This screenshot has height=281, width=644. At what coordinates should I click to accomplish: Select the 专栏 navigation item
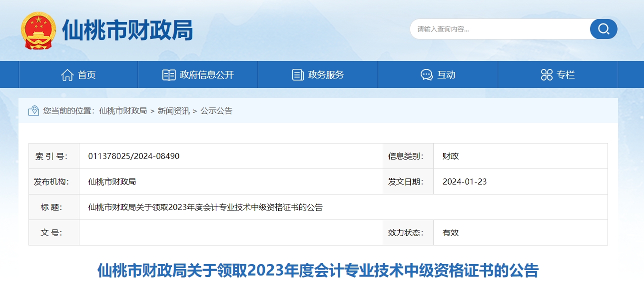(566, 75)
